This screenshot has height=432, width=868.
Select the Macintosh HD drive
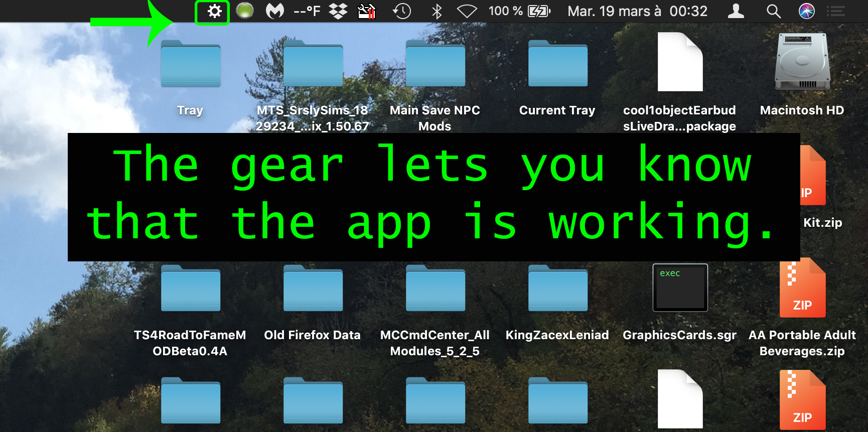802,62
